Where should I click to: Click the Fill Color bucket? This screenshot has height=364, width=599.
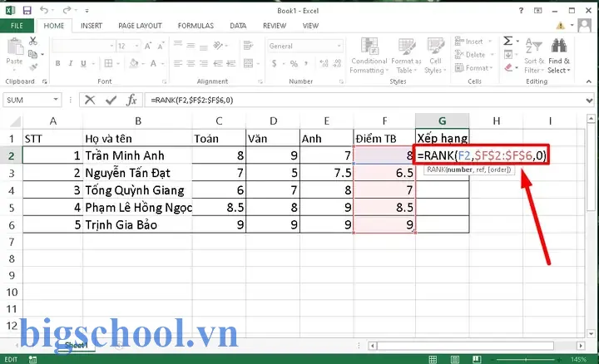(134, 63)
